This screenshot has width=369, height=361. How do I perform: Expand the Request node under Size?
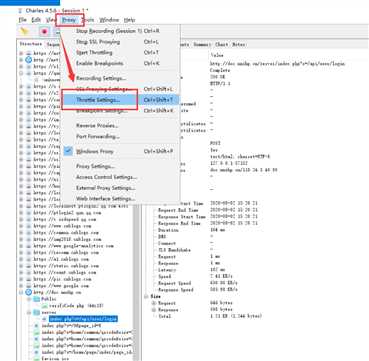(154, 303)
